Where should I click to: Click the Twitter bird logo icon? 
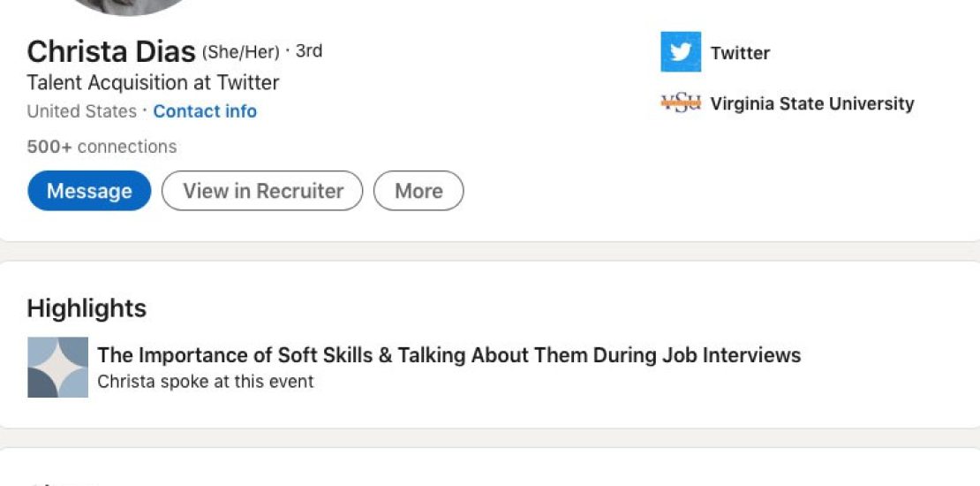[x=681, y=52]
